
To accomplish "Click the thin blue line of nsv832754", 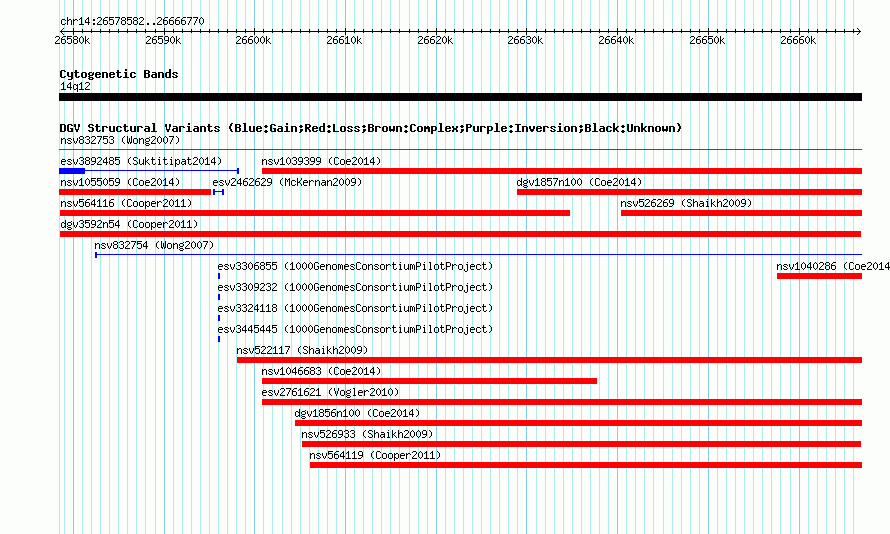I will point(478,255).
